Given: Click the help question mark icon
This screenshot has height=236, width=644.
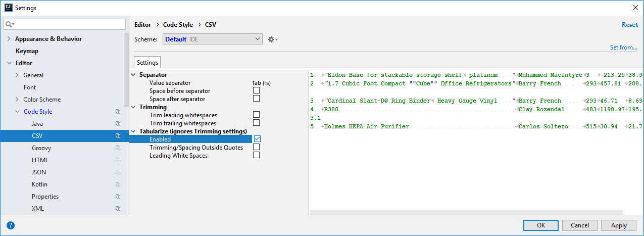Looking at the screenshot, I should 11,225.
